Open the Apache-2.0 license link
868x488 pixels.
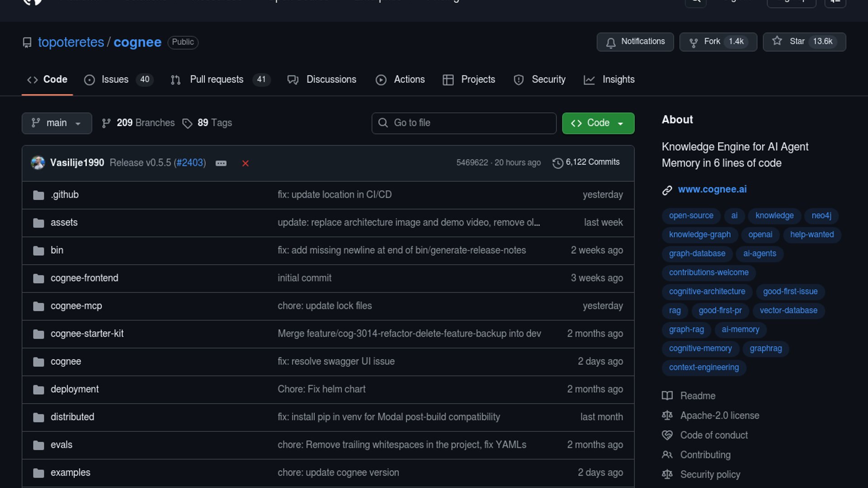point(719,415)
